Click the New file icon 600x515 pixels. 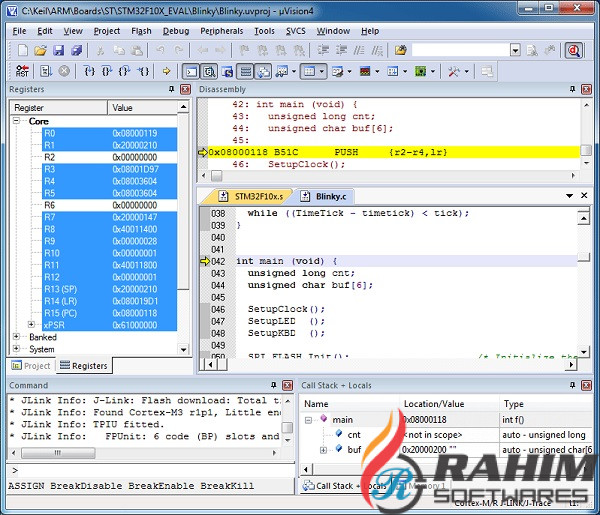click(x=20, y=50)
